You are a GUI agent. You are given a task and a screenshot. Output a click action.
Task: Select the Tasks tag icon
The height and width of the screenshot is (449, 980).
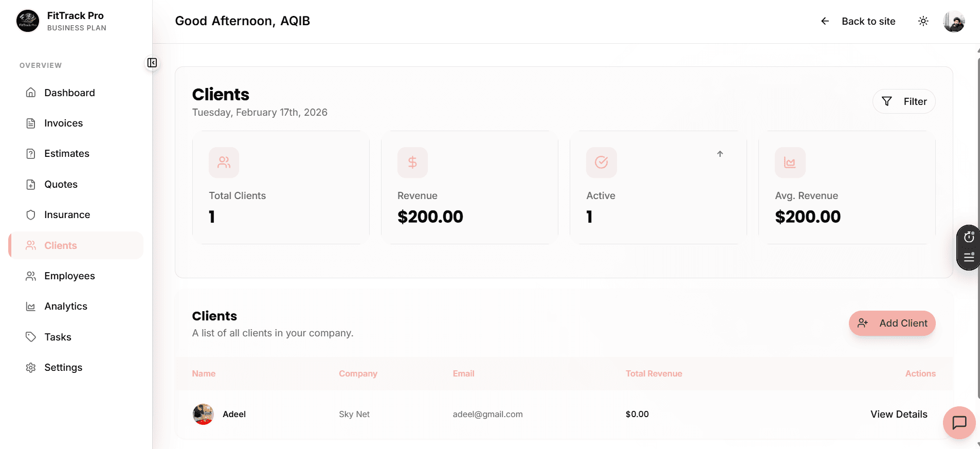coord(31,337)
